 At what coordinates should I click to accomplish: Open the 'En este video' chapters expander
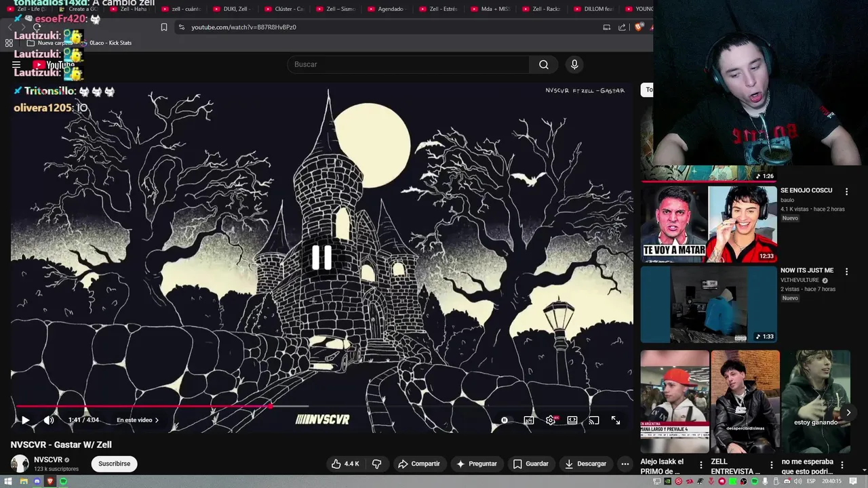coord(138,420)
